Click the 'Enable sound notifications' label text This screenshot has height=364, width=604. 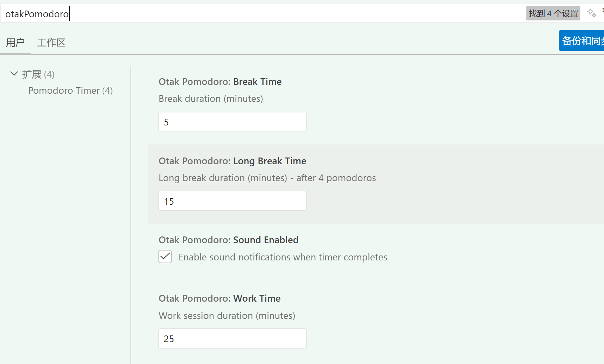[283, 257]
